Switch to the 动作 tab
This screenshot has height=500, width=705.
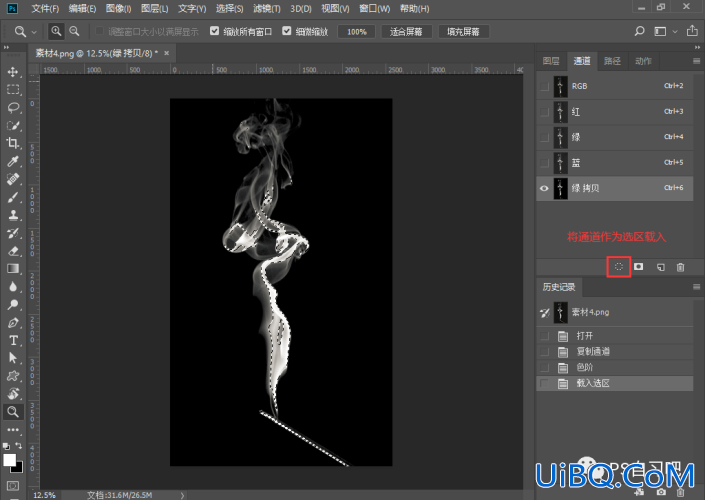tap(643, 61)
